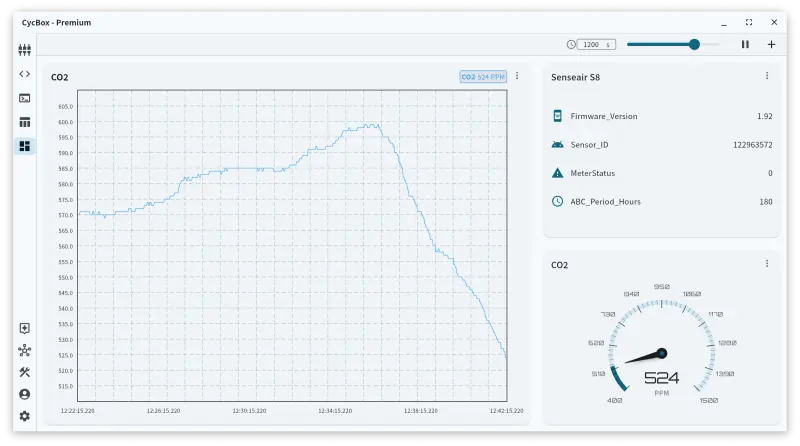800x446 pixels.
Task: Click the clock icon beside 1200 s
Action: [571, 44]
